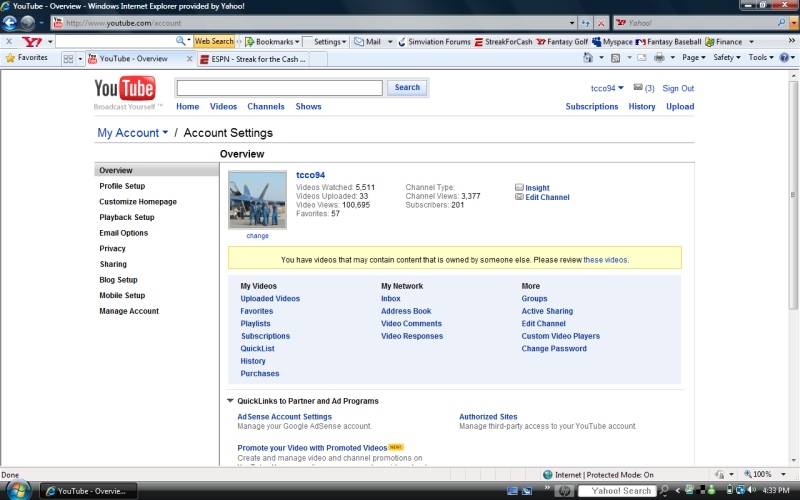The image size is (800, 500).
Task: Open the Uploaded Videos link
Action: coord(270,299)
